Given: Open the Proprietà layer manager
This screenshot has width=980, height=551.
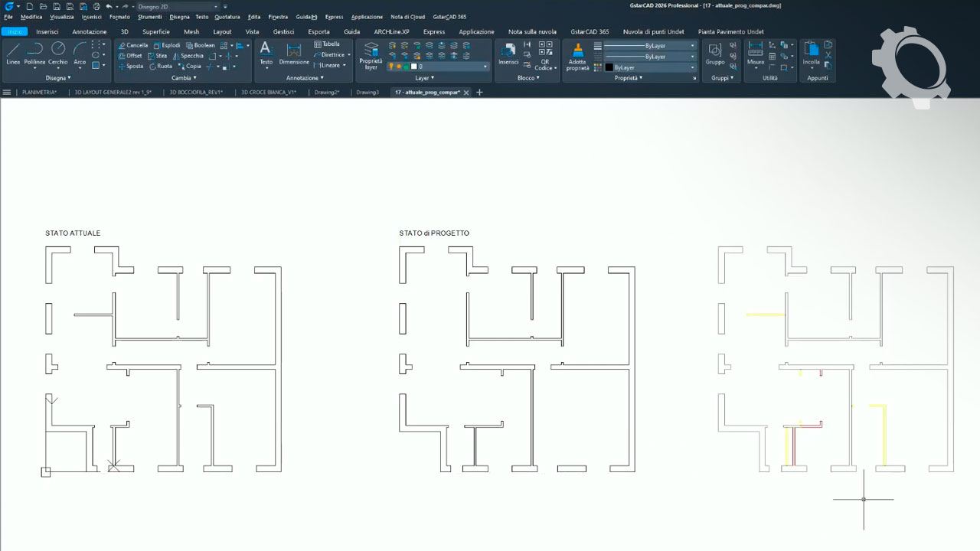Looking at the screenshot, I should [x=371, y=55].
